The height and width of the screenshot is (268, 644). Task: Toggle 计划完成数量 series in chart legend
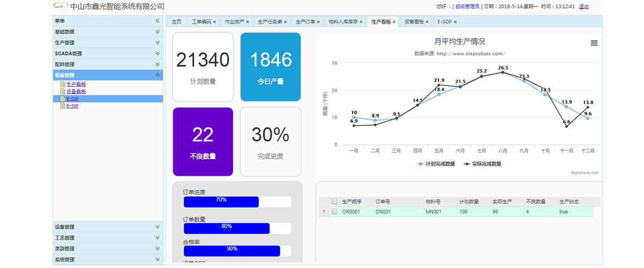click(x=436, y=164)
